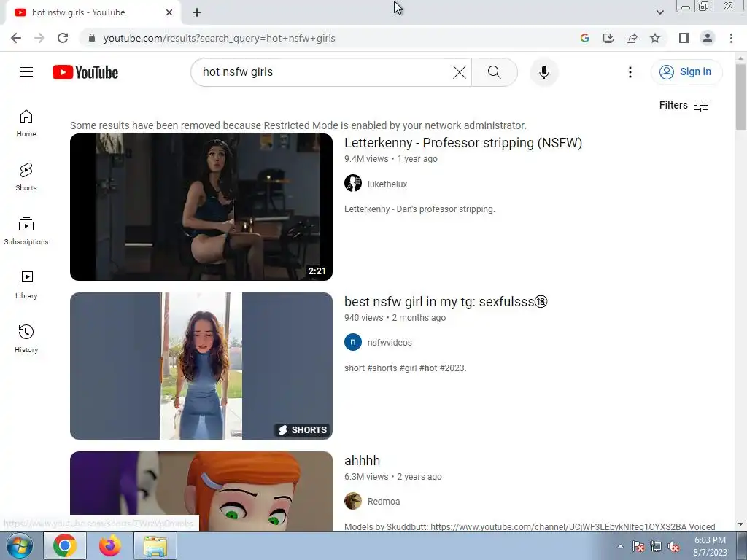Share this page via the address bar icon

[632, 38]
